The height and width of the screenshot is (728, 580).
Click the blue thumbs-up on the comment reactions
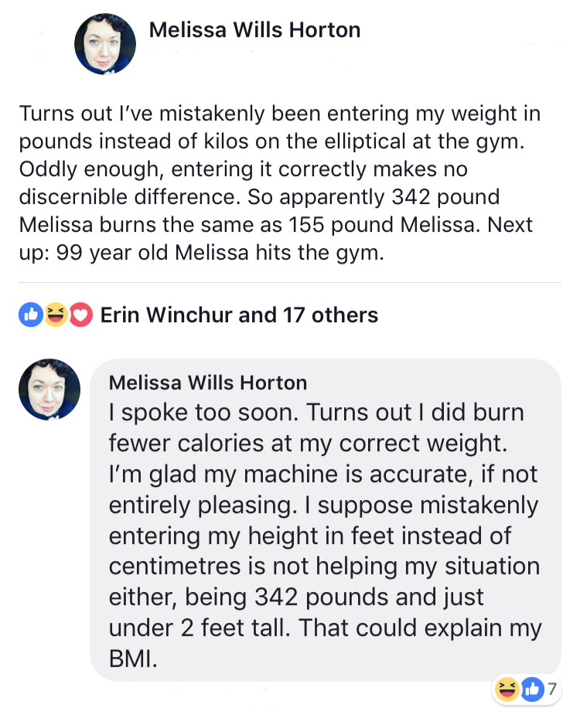tap(532, 689)
